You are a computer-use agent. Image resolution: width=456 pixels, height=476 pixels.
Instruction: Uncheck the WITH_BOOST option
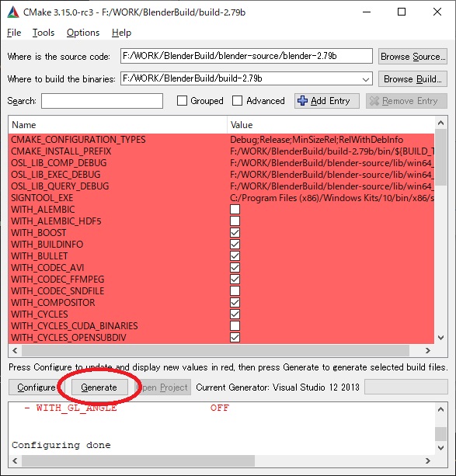[x=235, y=232]
